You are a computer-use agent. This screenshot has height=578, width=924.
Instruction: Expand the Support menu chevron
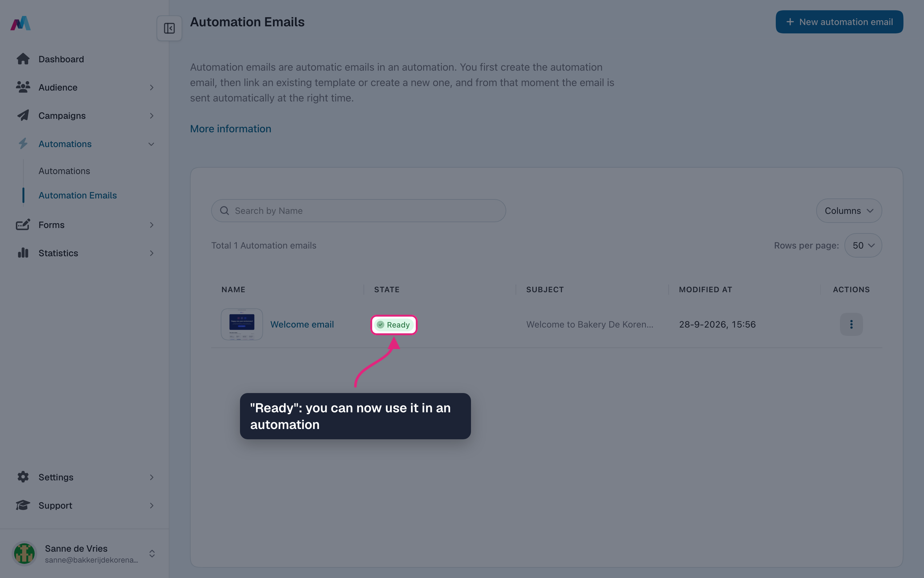coord(151,505)
